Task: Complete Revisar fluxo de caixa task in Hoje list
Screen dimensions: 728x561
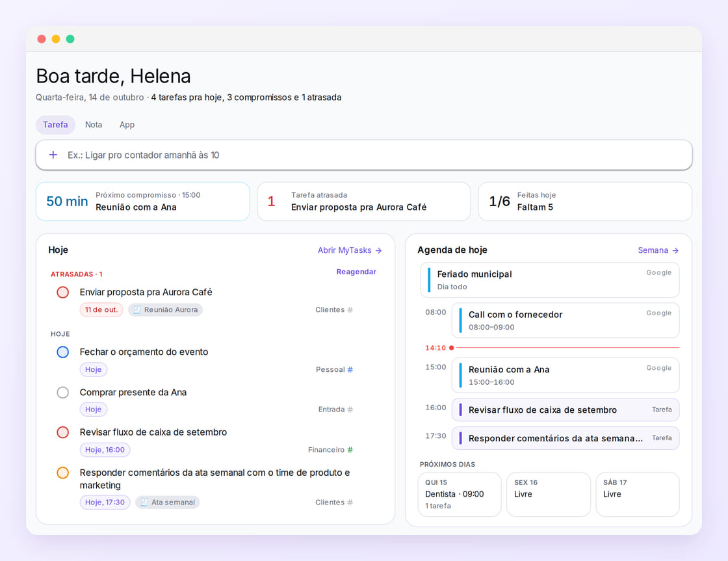Action: click(62, 432)
